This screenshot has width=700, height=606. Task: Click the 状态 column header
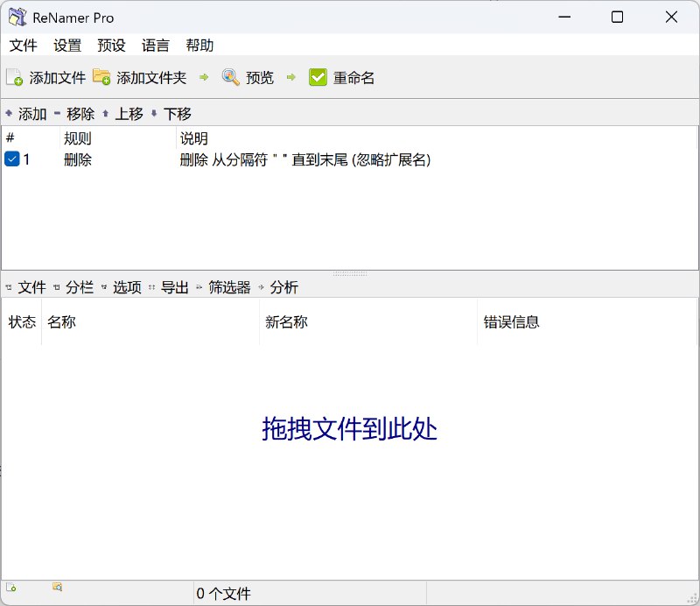tap(22, 321)
